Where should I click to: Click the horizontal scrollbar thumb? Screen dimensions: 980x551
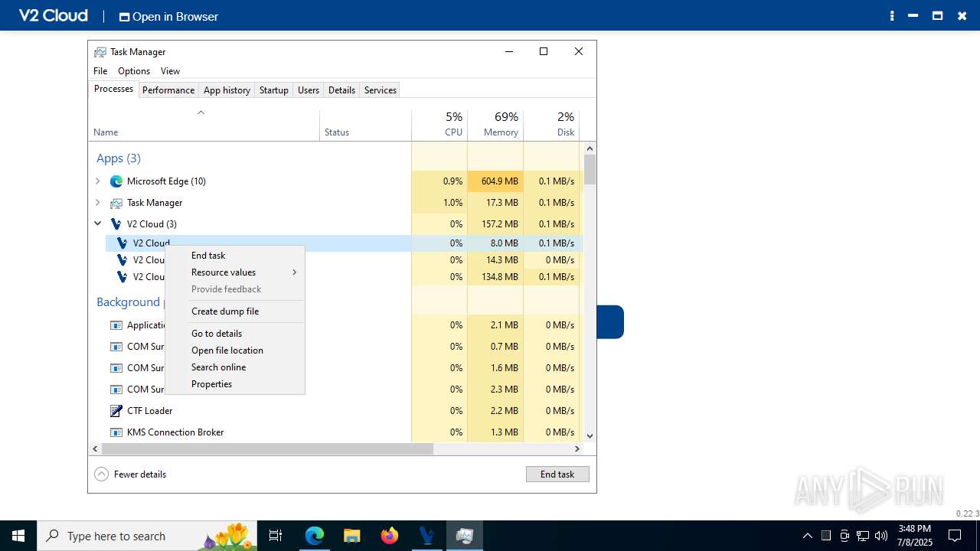(267, 448)
